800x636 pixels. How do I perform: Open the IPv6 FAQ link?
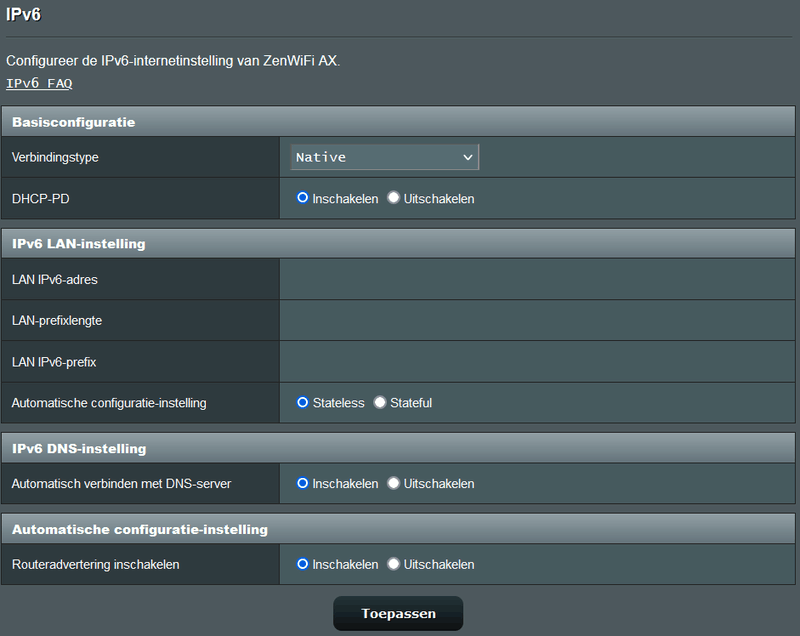click(39, 84)
